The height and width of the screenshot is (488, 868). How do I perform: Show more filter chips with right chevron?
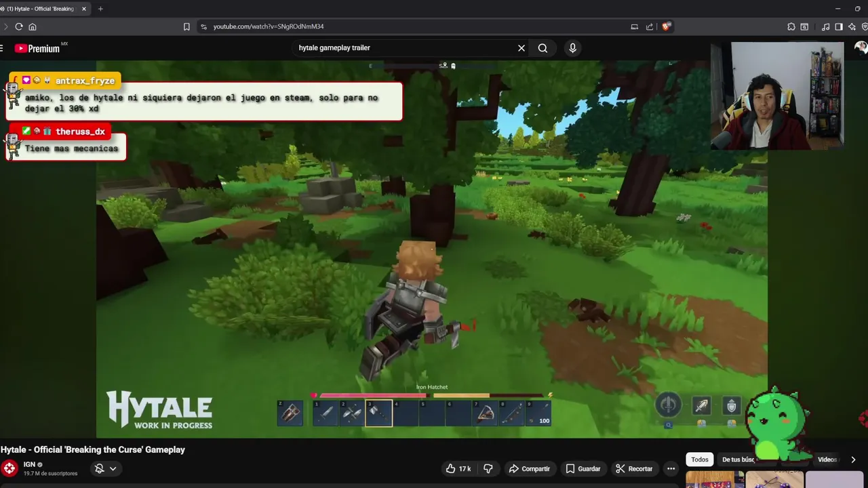click(x=853, y=460)
